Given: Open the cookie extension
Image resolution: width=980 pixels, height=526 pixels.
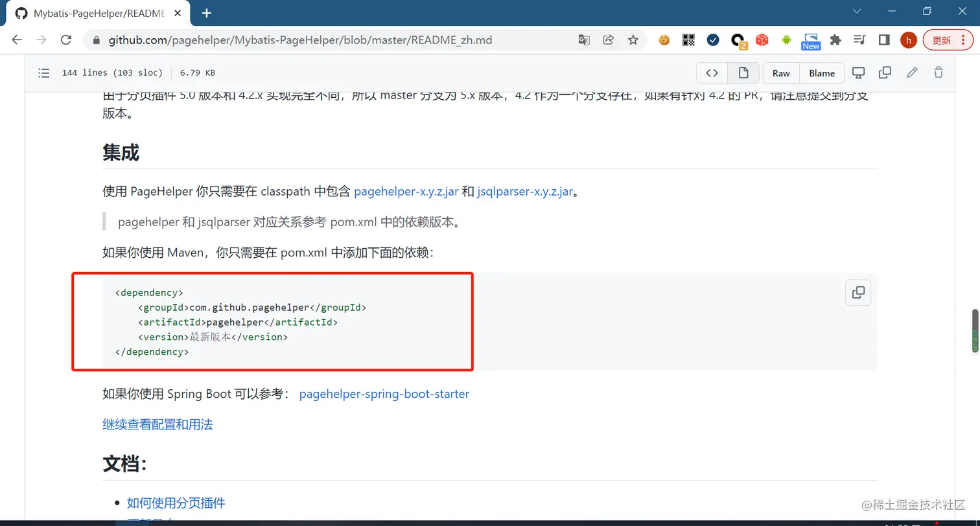Looking at the screenshot, I should point(664,40).
